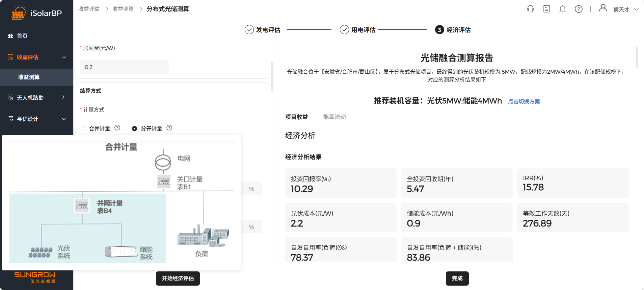Click the user profile avatar icon
This screenshot has height=290, width=644.
602,8
